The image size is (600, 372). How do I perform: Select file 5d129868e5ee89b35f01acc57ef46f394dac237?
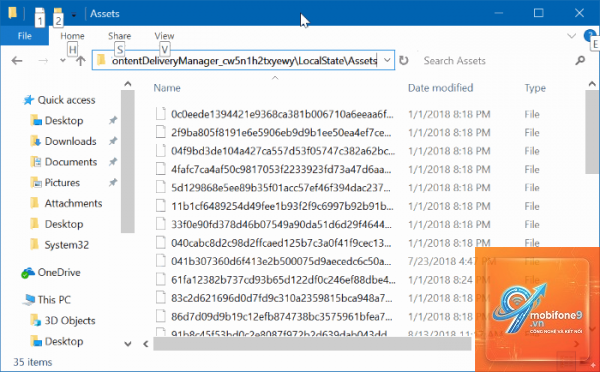coord(280,188)
